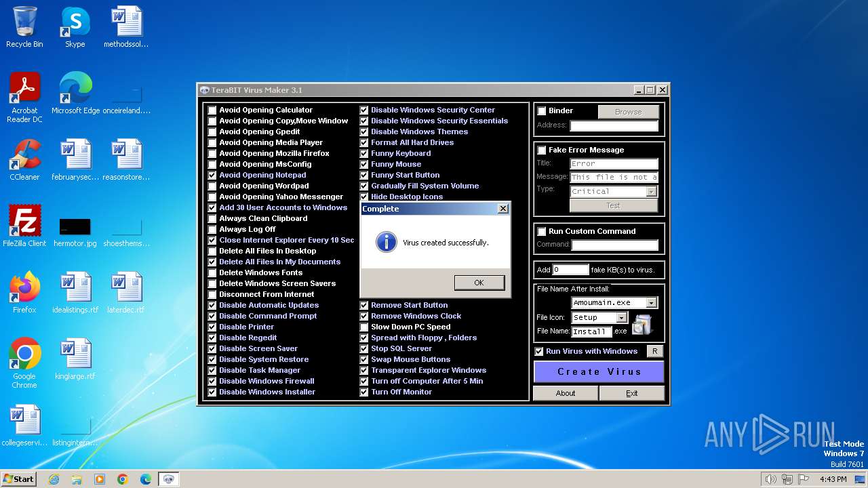
Task: Click the small R button
Action: pyautogui.click(x=654, y=351)
